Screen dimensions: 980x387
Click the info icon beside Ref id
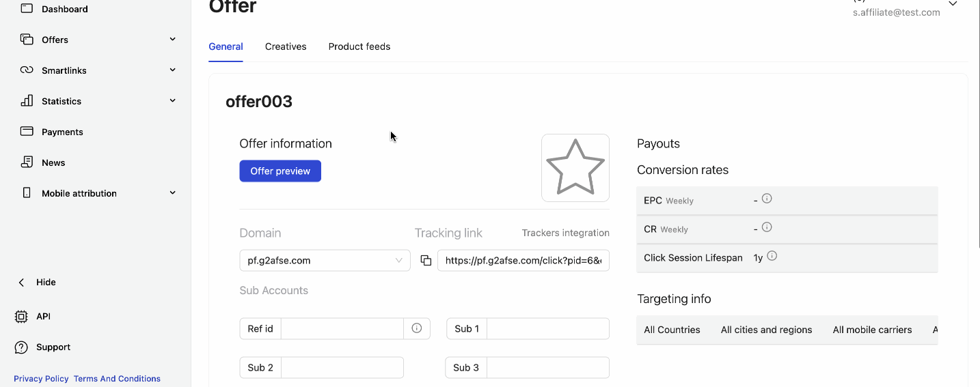coord(417,328)
